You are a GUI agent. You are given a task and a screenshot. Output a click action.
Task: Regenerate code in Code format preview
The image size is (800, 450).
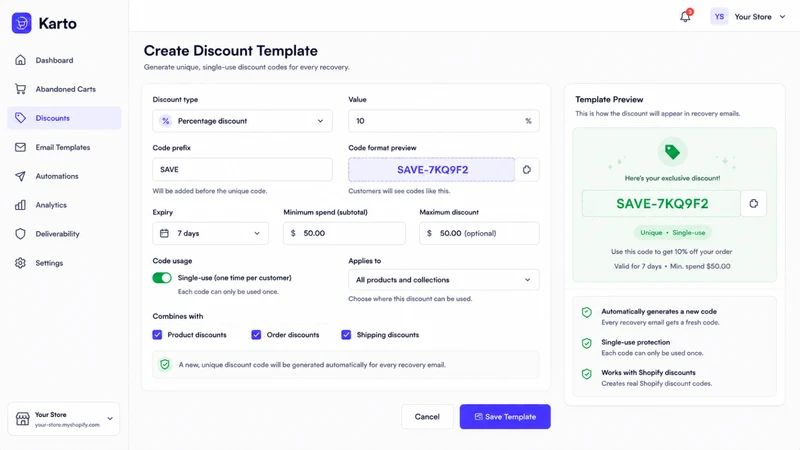click(527, 169)
